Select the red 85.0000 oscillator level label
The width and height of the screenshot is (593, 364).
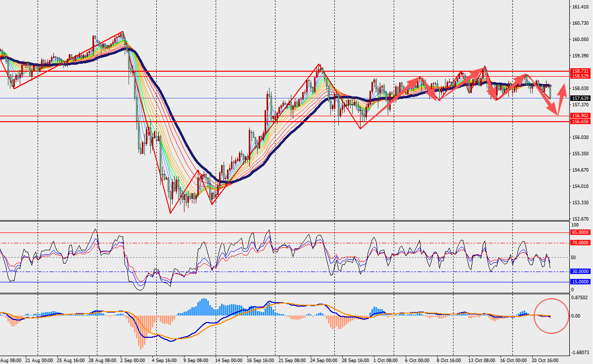click(580, 232)
